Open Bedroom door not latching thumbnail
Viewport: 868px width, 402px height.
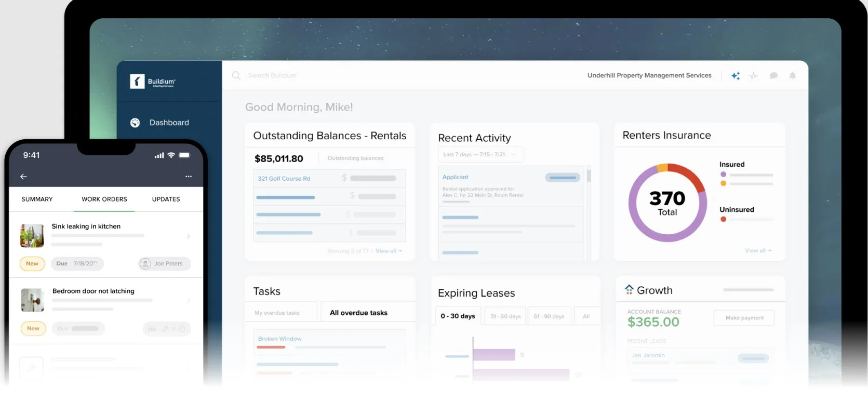click(32, 300)
